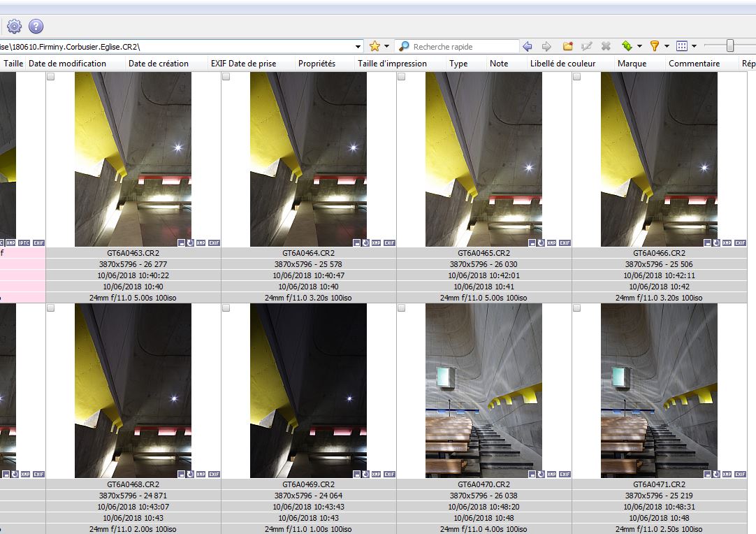
Task: Click the thumbnail view mode grid icon
Action: tap(682, 46)
